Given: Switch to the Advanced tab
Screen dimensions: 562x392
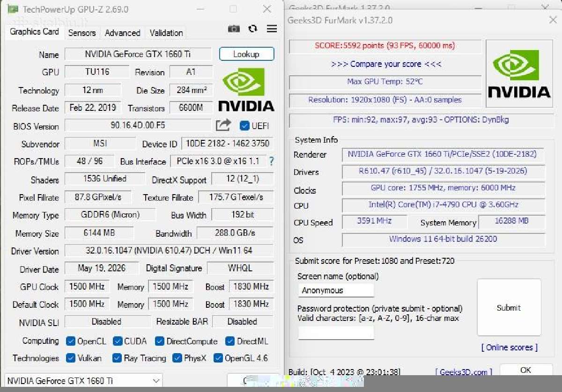Looking at the screenshot, I should 123,33.
